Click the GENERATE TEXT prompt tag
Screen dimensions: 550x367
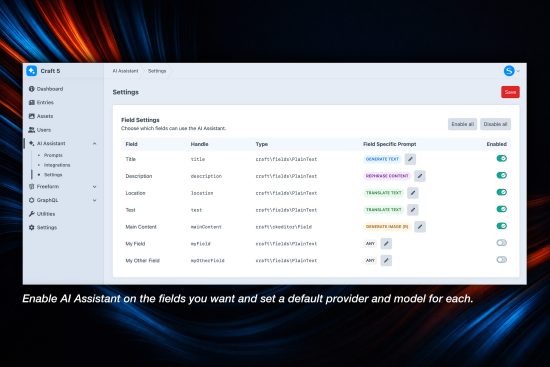pos(382,159)
